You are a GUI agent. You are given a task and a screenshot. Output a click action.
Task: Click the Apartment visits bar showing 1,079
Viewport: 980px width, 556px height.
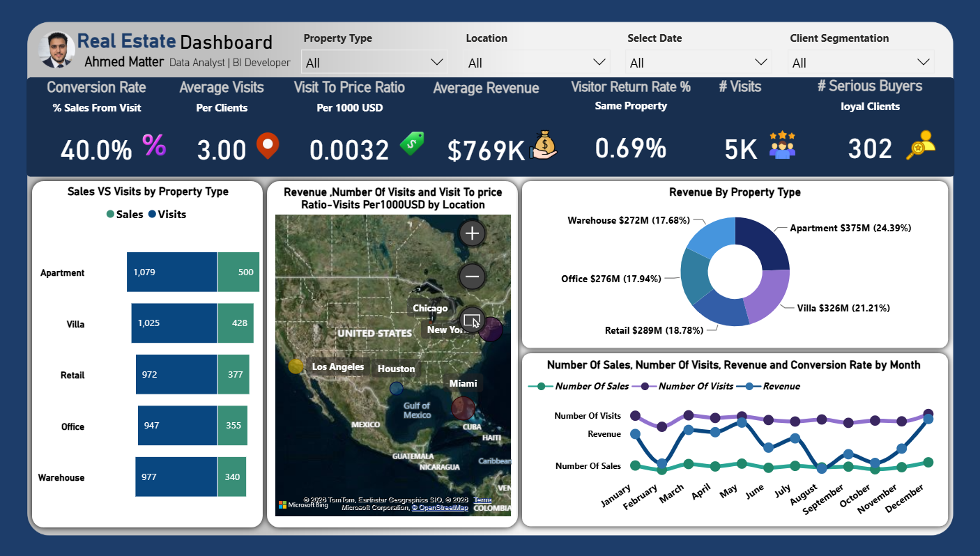[172, 272]
